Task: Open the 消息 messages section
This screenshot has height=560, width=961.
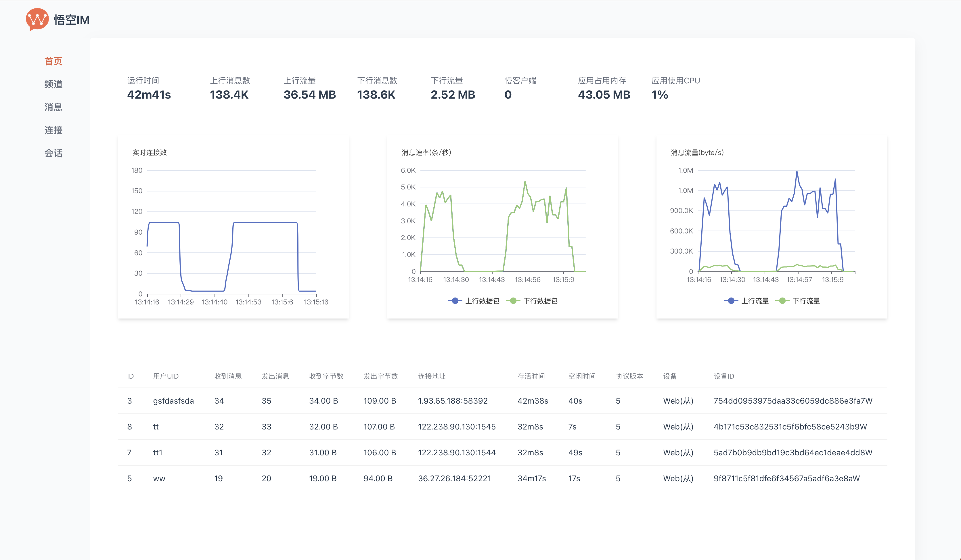Action: tap(53, 107)
